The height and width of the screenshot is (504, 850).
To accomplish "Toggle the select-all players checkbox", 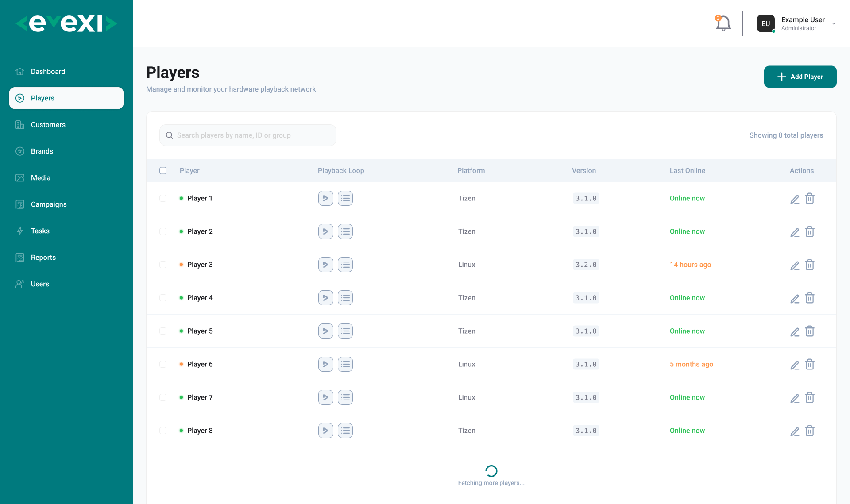I will click(163, 171).
